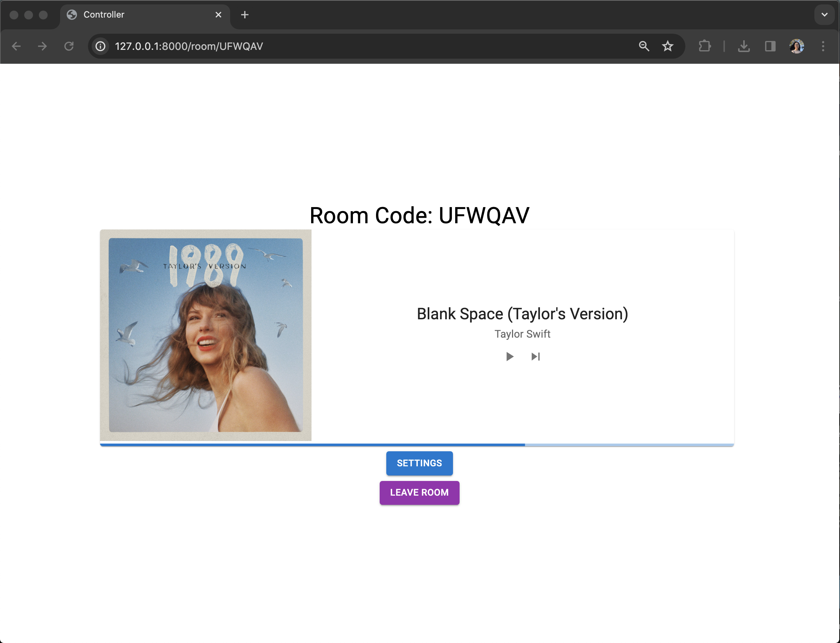Screen dimensions: 840x643
Task: Click the skip to next track icon
Action: [x=535, y=357]
